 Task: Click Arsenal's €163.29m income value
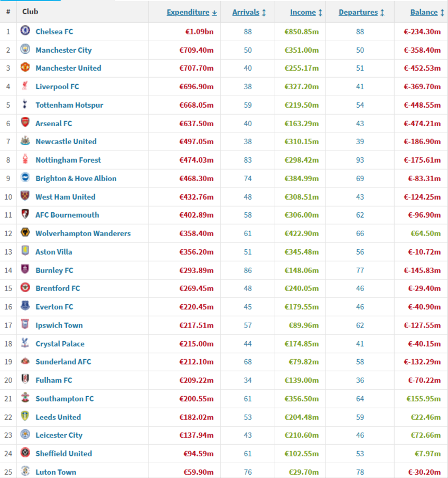pyautogui.click(x=302, y=124)
